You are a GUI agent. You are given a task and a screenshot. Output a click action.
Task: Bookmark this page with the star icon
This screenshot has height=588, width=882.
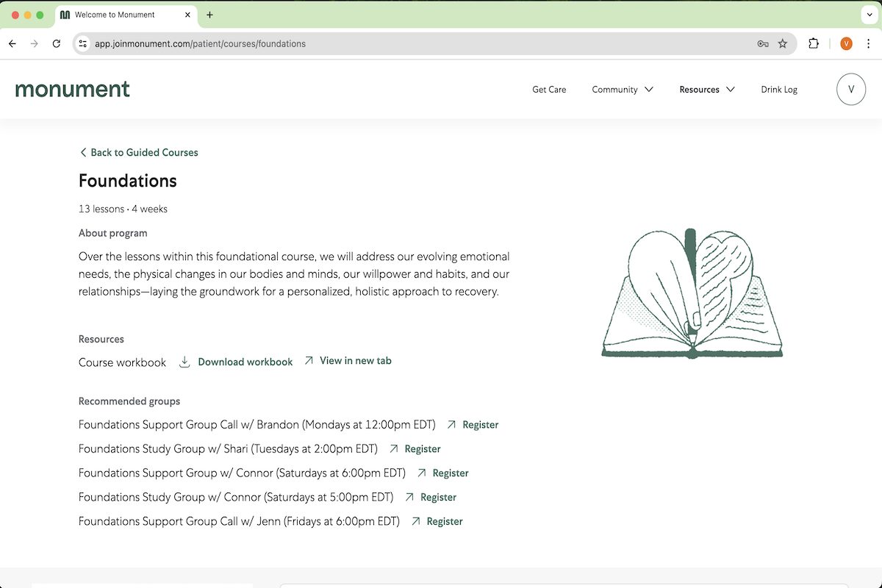point(783,44)
